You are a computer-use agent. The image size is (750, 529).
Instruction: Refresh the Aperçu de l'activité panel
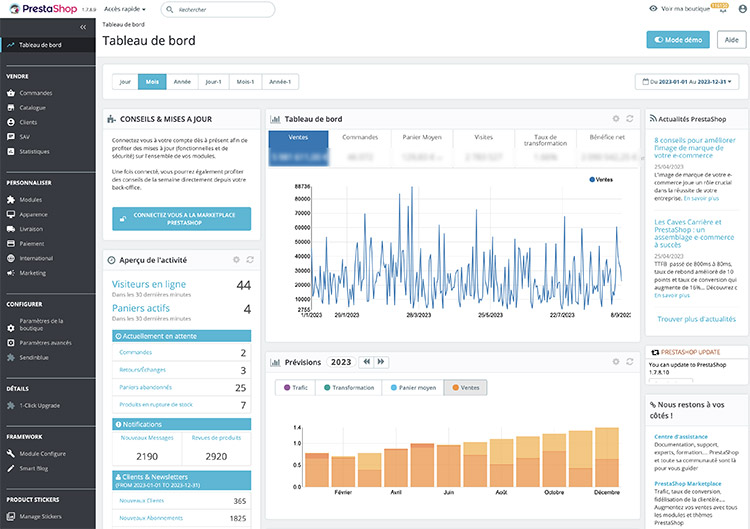pyautogui.click(x=250, y=260)
